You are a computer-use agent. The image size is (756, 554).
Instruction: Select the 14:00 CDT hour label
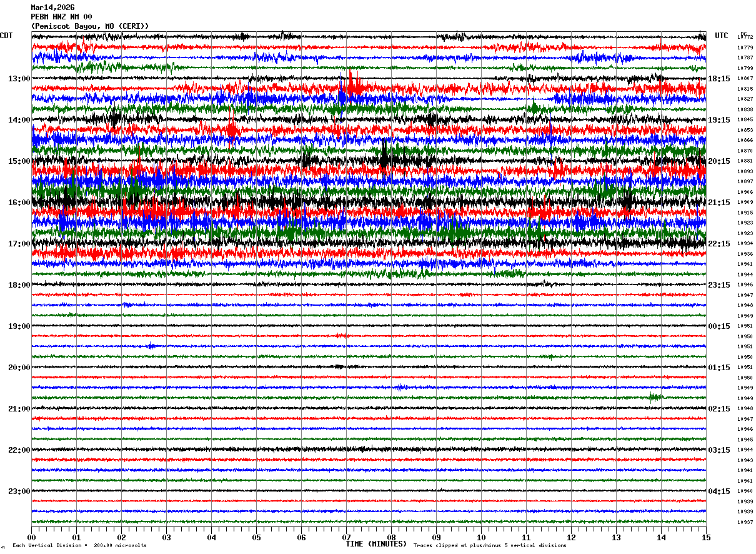point(19,120)
